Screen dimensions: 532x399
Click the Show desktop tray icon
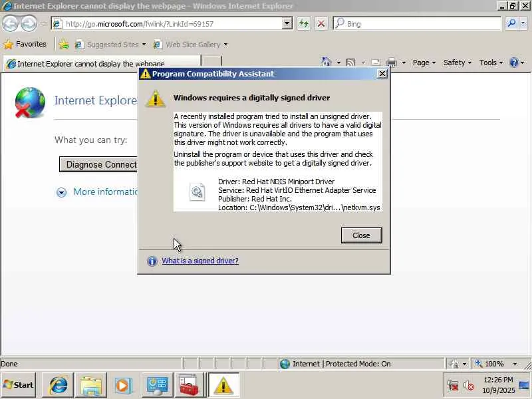point(525,385)
